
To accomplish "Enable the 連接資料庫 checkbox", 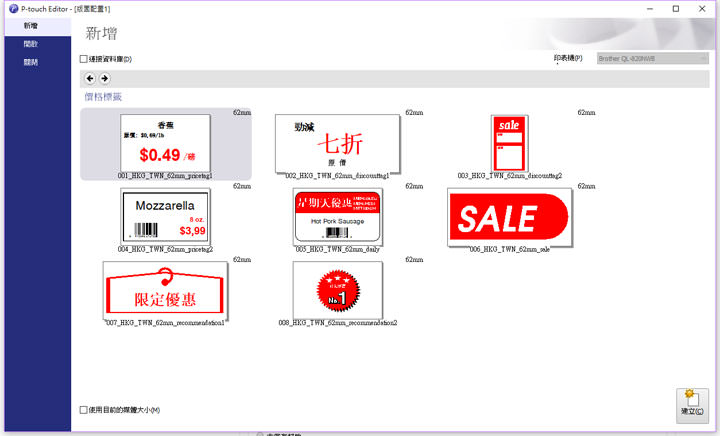I will coord(84,59).
